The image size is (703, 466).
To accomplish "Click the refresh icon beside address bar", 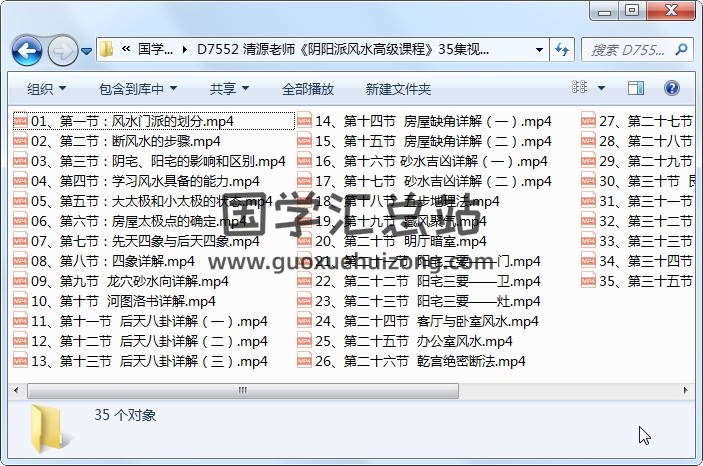I will pos(561,49).
